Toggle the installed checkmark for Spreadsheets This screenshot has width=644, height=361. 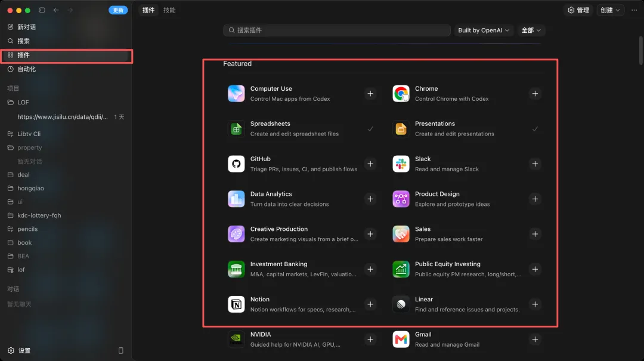[x=370, y=129]
